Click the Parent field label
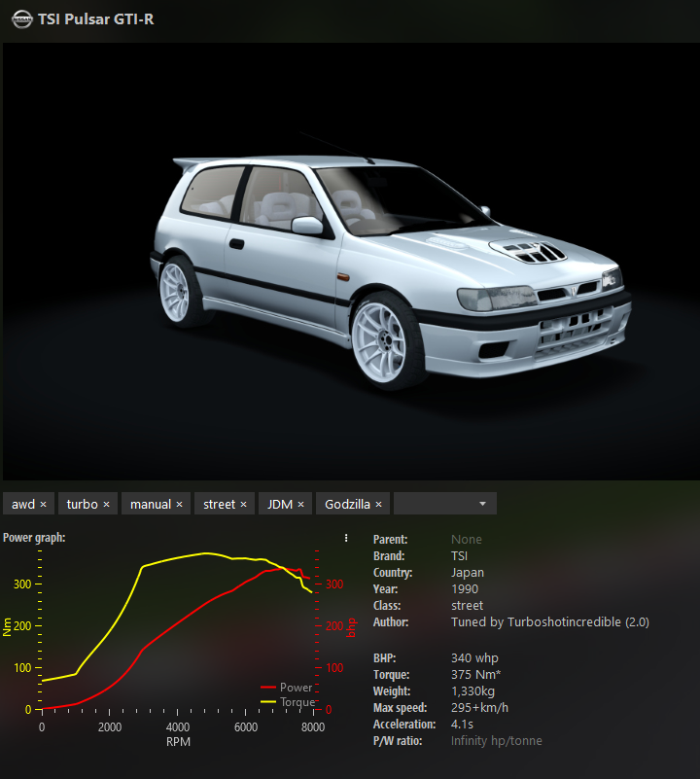This screenshot has width=700, height=779. (x=390, y=540)
